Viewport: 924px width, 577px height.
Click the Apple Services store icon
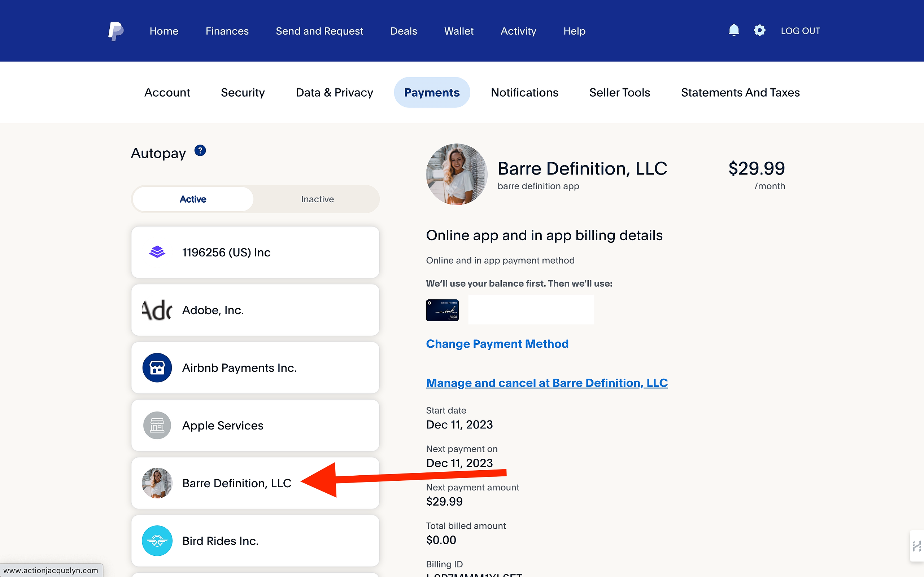tap(157, 425)
